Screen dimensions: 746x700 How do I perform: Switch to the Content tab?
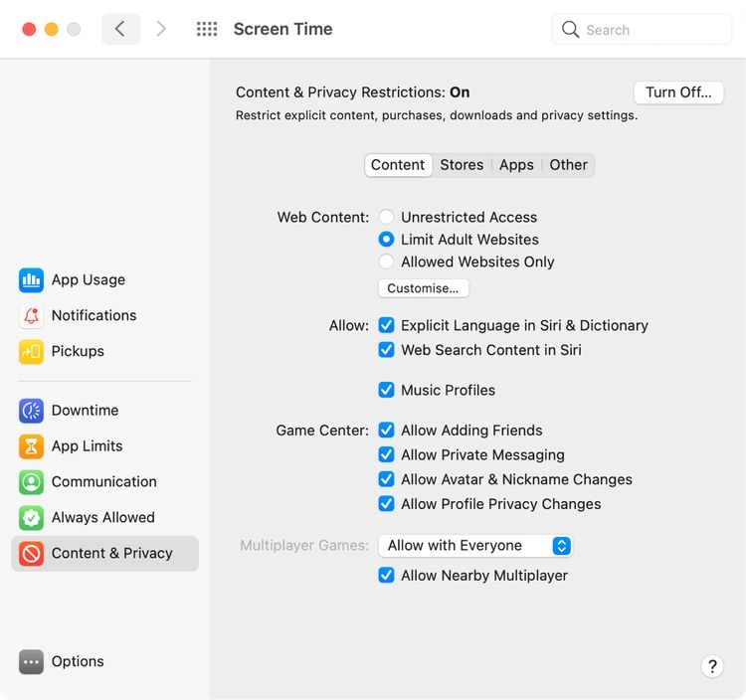(x=398, y=165)
